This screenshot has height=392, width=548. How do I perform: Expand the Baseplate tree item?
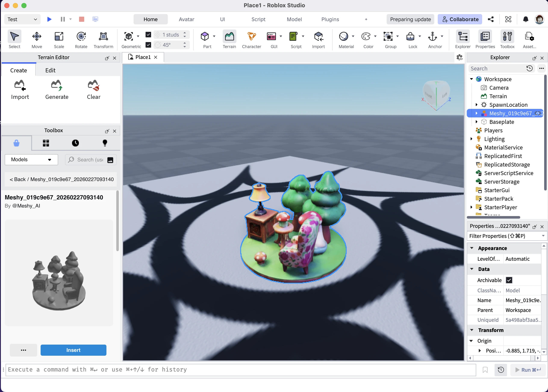476,122
